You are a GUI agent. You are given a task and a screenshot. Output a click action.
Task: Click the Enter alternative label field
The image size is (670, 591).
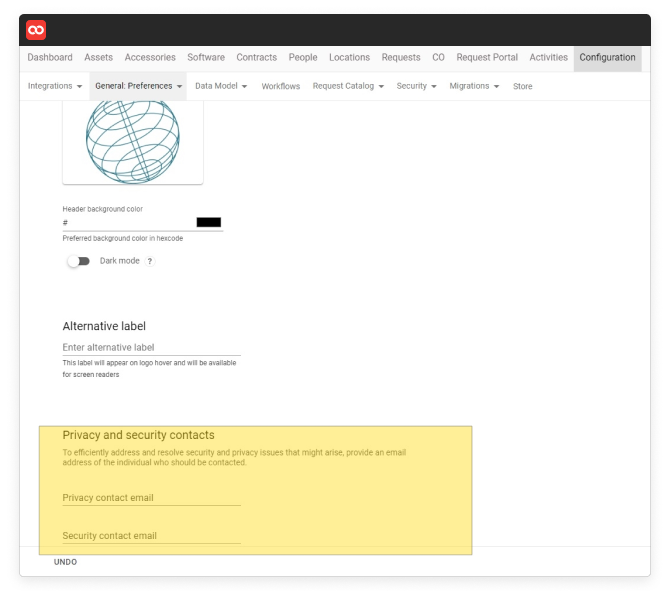(152, 347)
